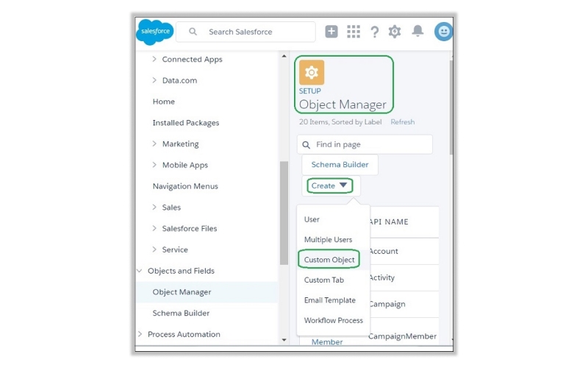Open the notifications bell icon
Viewport: 588px width, 368px height.
click(417, 31)
